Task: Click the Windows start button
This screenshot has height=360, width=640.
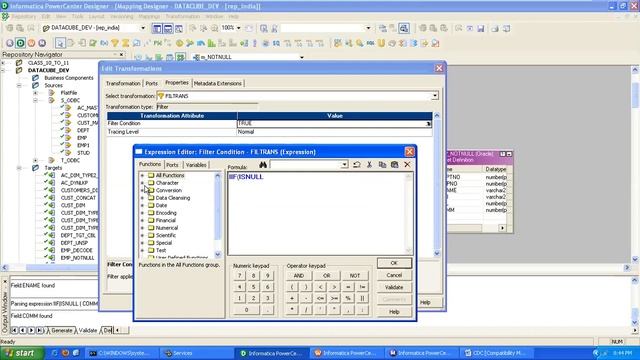Action: coord(22,353)
